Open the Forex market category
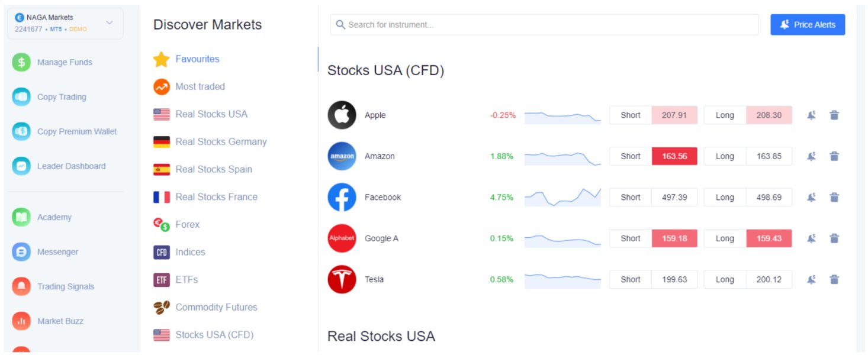Viewport: 868px width, 355px height. (x=187, y=224)
